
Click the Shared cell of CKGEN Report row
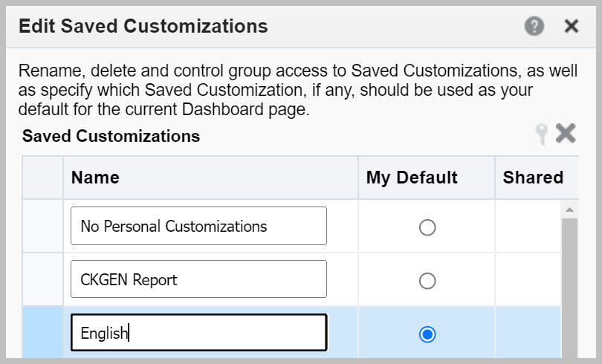point(528,279)
